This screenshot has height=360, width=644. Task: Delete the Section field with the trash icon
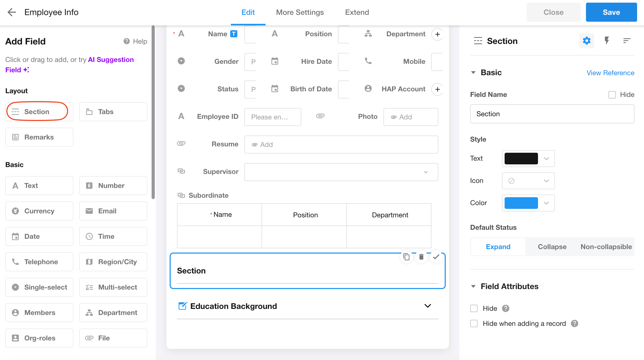point(421,257)
